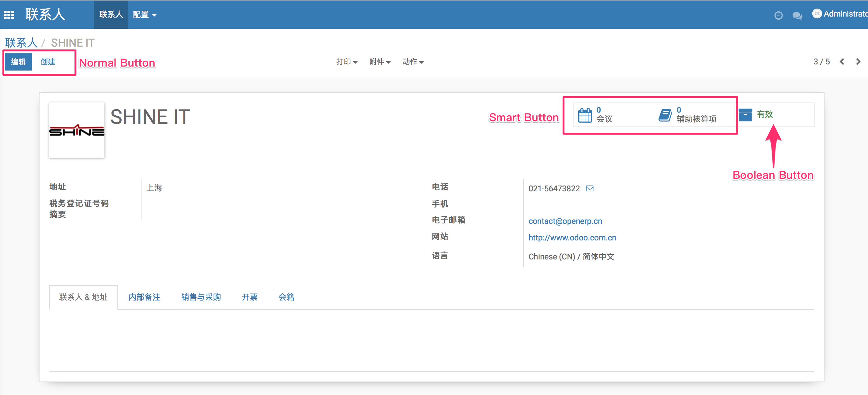Open the apps grid menu

click(x=9, y=14)
